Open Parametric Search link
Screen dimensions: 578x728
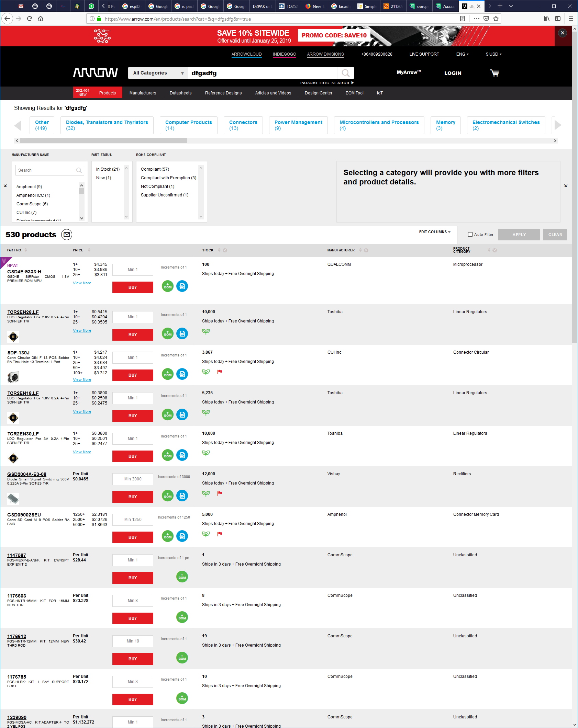tap(327, 83)
